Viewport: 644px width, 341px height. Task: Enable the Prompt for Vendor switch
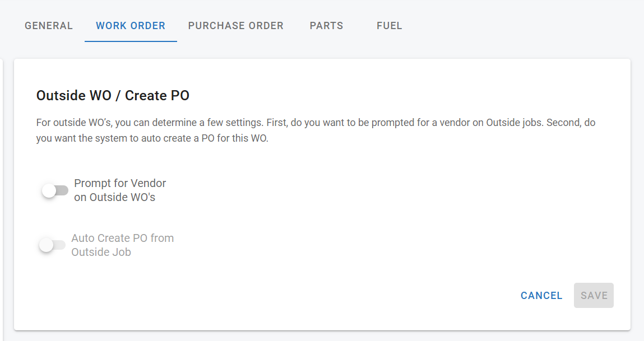click(x=55, y=190)
